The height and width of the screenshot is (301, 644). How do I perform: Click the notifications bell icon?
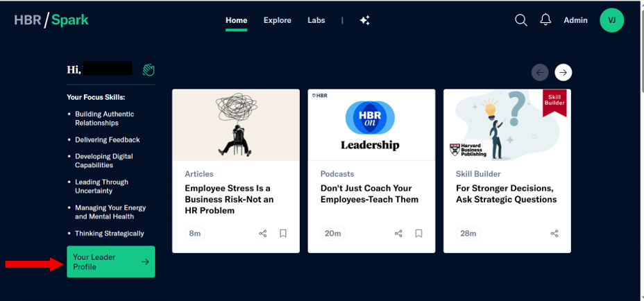[545, 20]
